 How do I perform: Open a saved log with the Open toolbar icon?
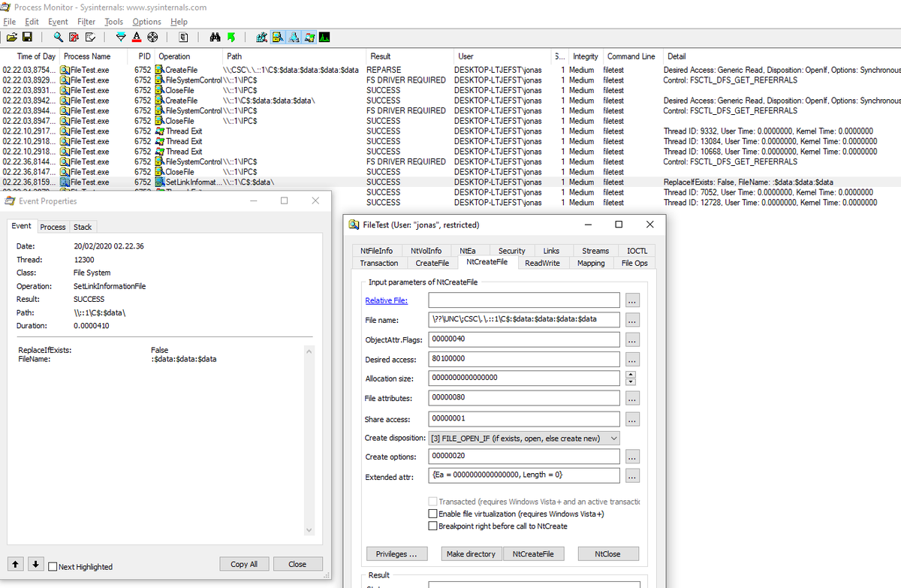[x=11, y=38]
